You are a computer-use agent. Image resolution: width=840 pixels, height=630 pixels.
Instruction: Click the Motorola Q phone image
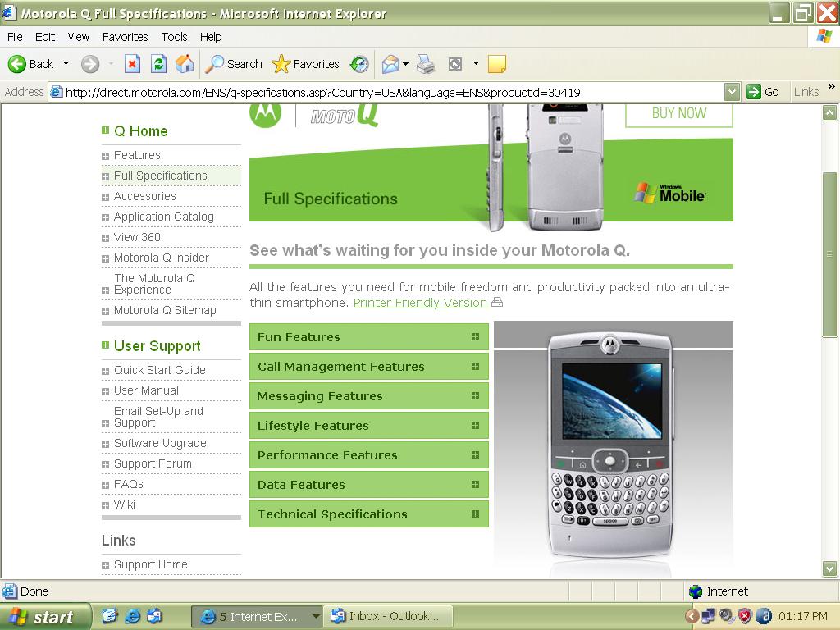(x=610, y=445)
